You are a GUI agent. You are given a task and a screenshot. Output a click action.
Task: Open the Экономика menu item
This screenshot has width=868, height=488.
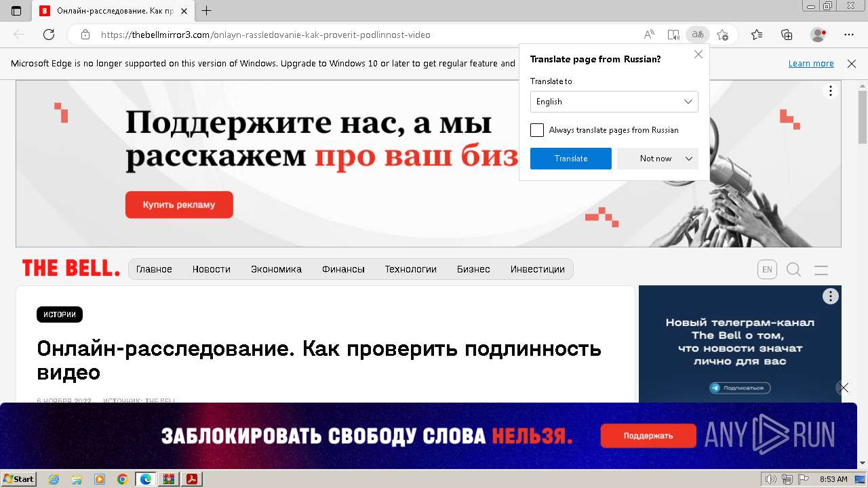pos(276,269)
